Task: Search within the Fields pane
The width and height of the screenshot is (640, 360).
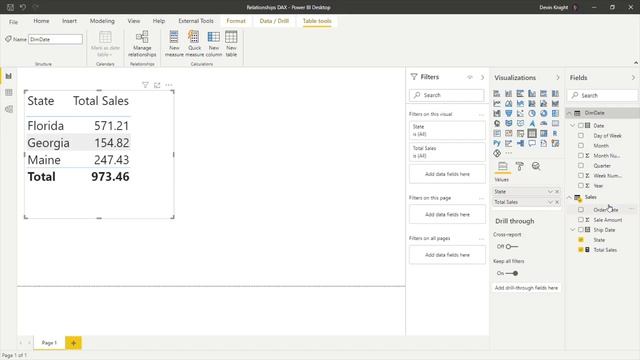Action: click(602, 95)
